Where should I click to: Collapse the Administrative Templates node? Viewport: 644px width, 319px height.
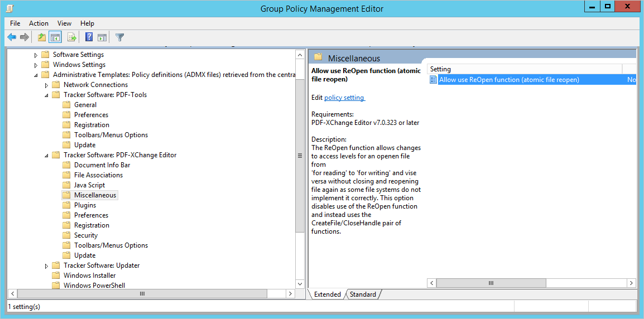(x=36, y=75)
